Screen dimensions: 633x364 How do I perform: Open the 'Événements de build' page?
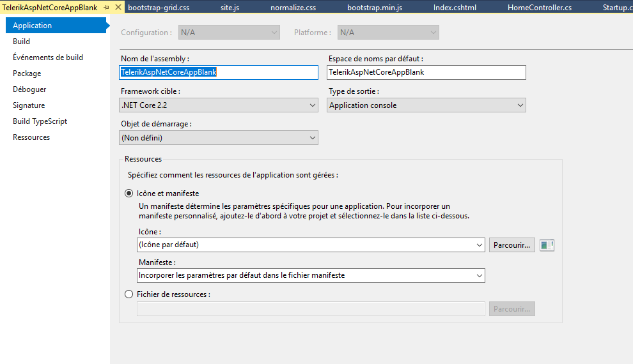[x=48, y=57]
